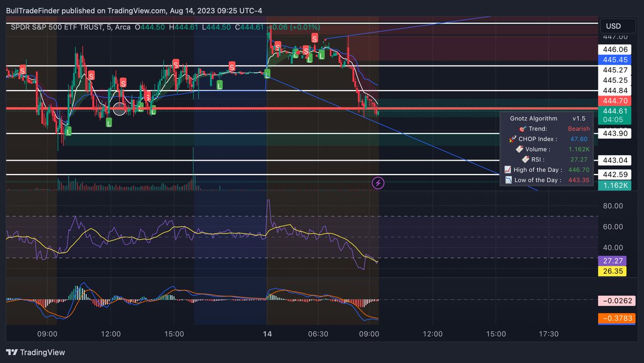Open the BullTradeFinder published on TradingView.com header
Screen dimensions: 644x363
coord(134,11)
